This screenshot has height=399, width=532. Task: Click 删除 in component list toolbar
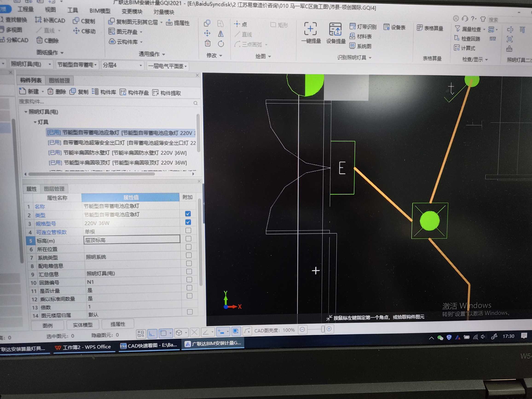pos(57,91)
